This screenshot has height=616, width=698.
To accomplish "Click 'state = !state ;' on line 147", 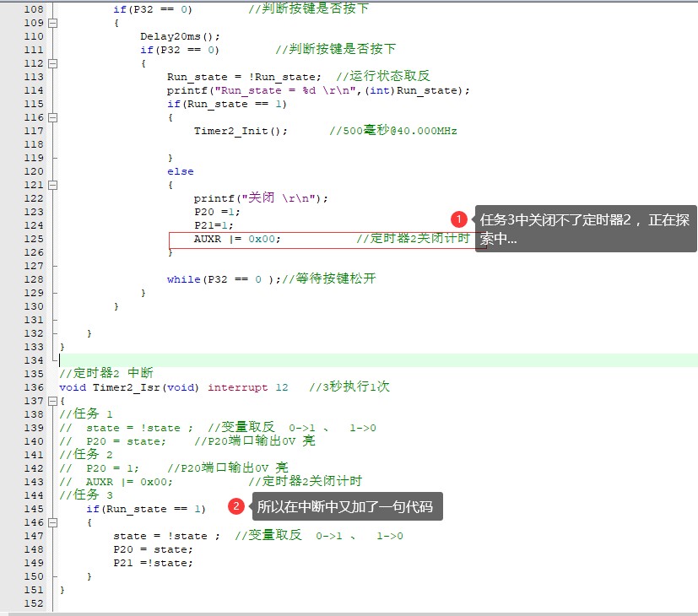I will click(166, 537).
